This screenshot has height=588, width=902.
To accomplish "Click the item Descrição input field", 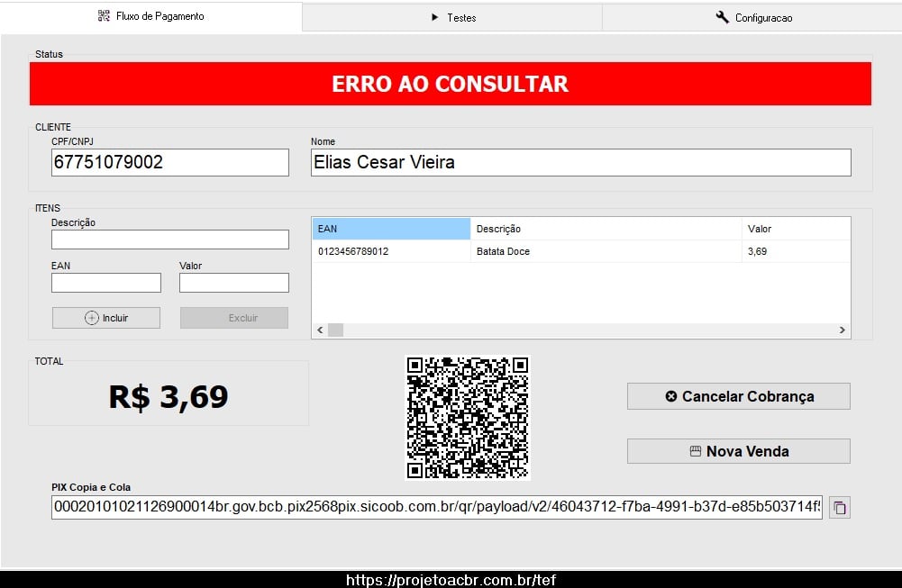I will pos(170,240).
